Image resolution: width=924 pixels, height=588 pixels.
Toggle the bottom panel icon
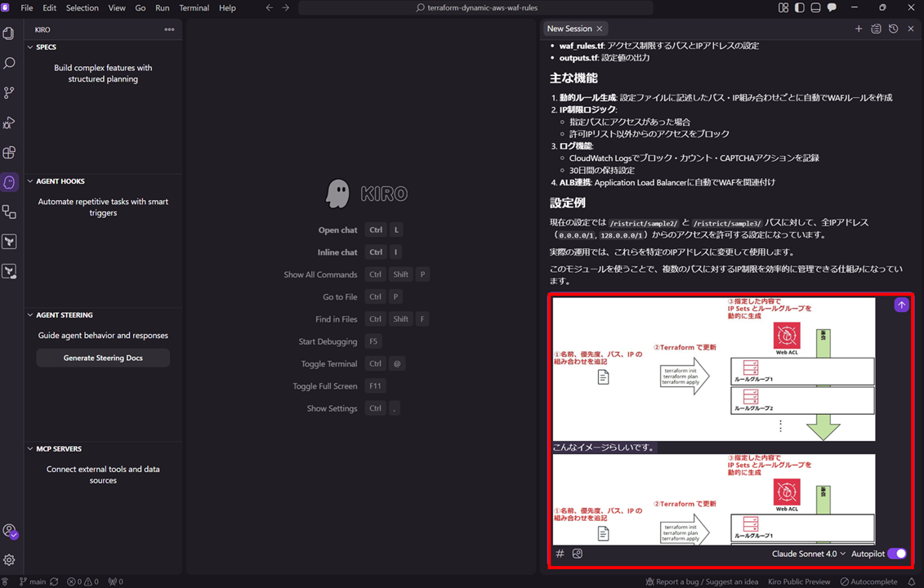[x=815, y=7]
